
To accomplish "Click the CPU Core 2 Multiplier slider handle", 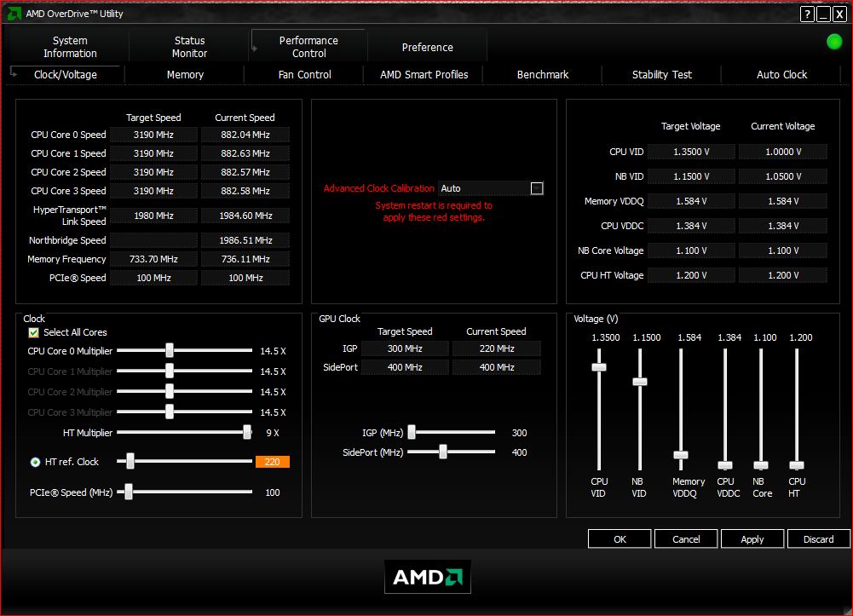I will [x=170, y=391].
